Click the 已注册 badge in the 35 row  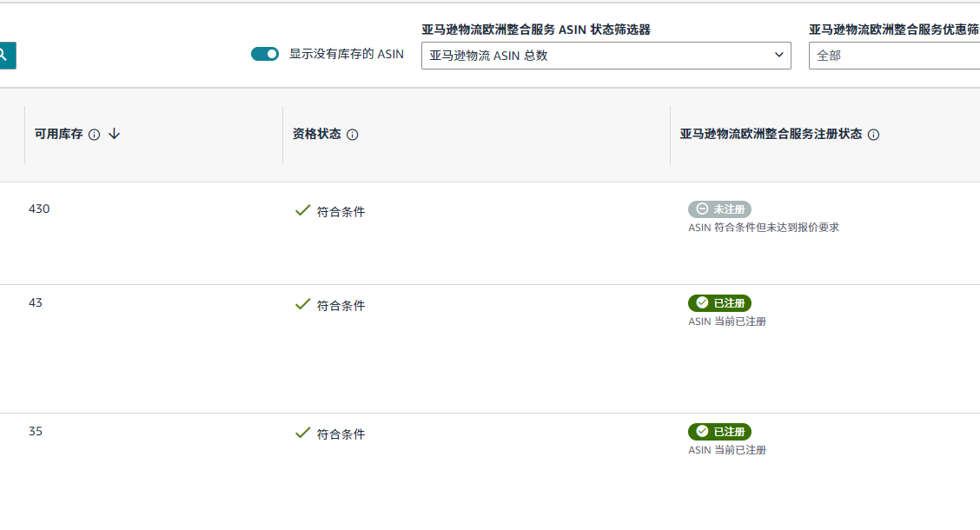tap(719, 432)
